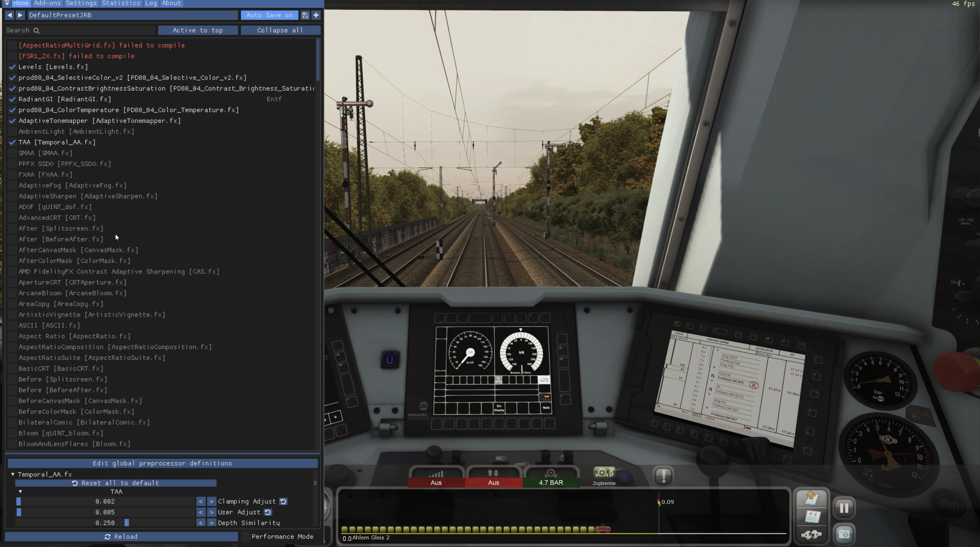Viewport: 980px width, 547px height.
Task: Collapse the TAA settings group
Action: point(20,492)
